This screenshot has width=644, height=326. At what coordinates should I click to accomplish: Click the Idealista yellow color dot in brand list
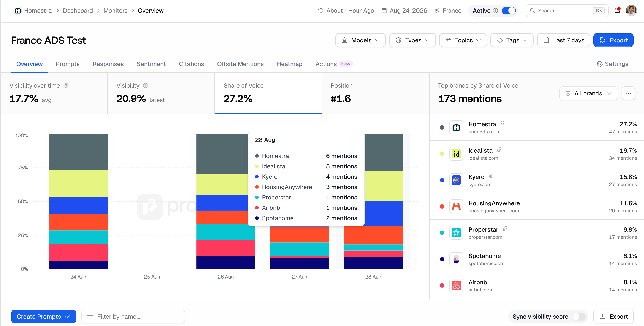click(442, 154)
